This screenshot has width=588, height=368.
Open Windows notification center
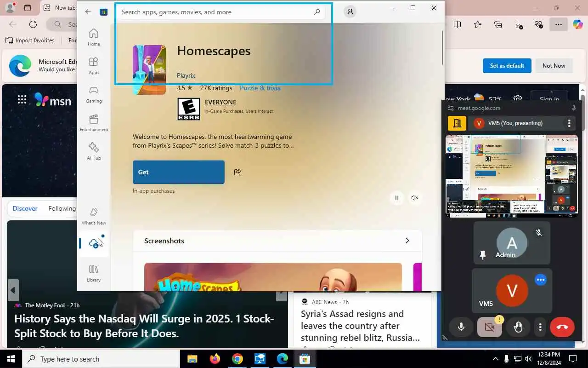573,359
